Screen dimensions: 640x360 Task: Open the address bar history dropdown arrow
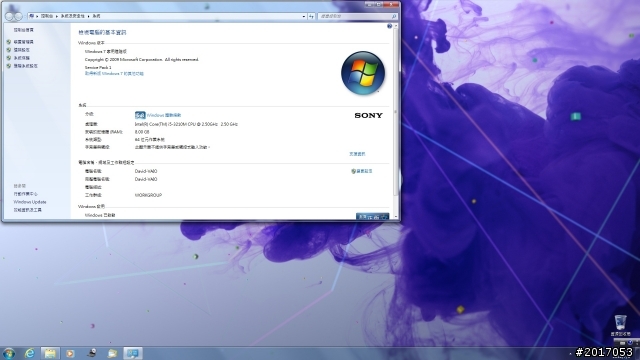(304, 16)
